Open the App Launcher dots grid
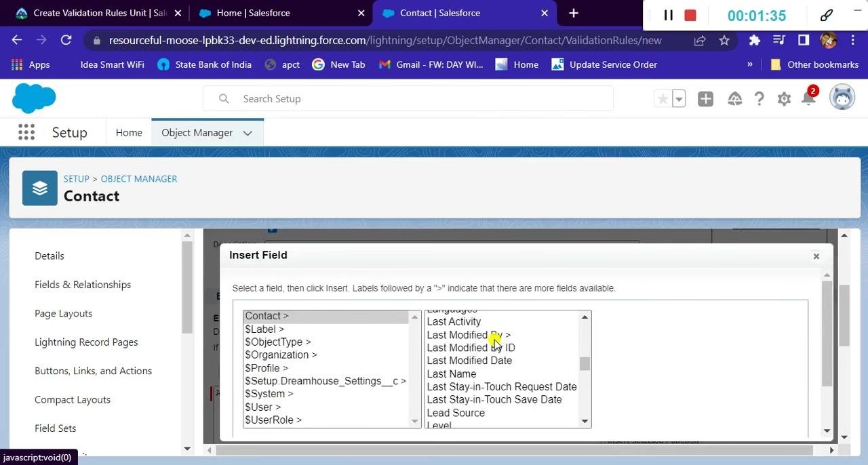 point(26,132)
